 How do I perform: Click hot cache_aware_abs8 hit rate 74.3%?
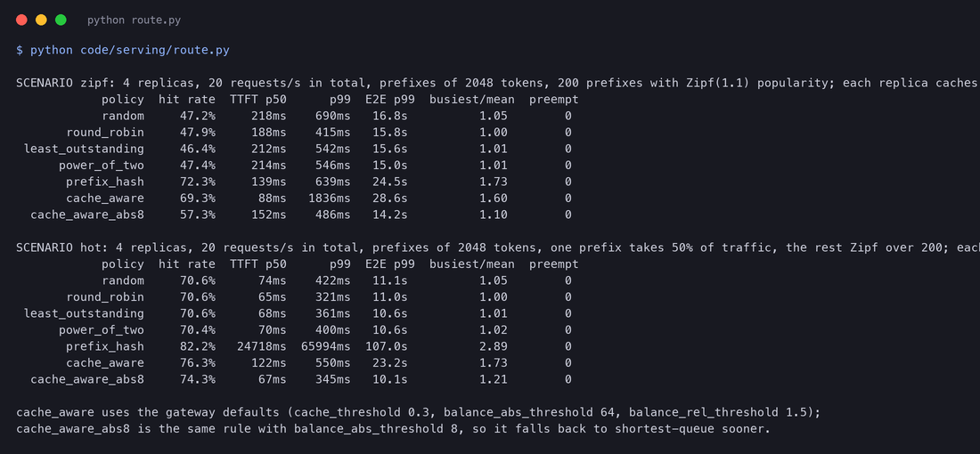(x=198, y=379)
